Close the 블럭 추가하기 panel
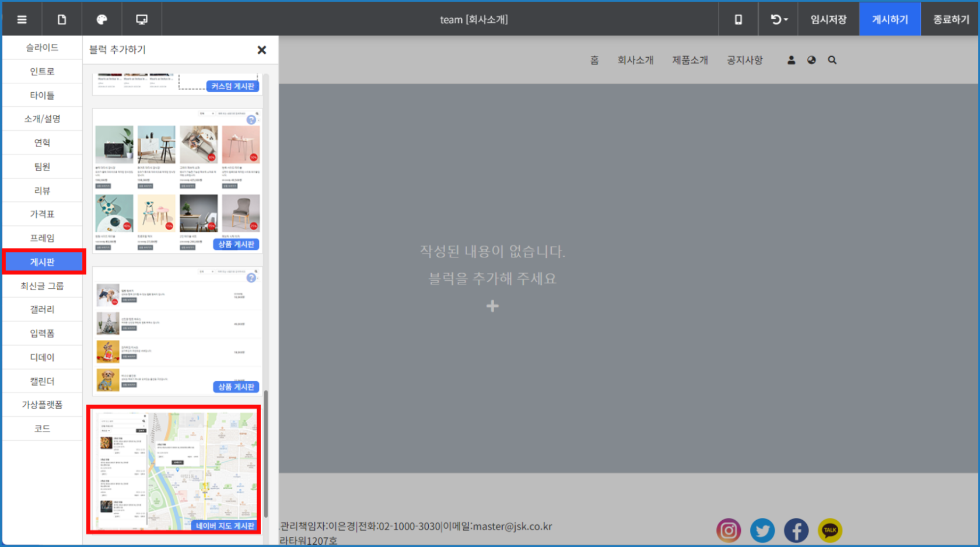The image size is (980, 547). tap(262, 50)
